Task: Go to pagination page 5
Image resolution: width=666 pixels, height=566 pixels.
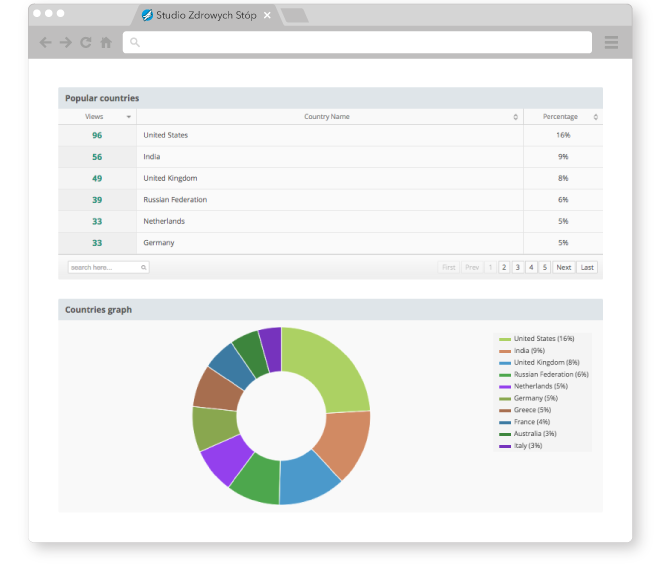Action: (x=545, y=267)
